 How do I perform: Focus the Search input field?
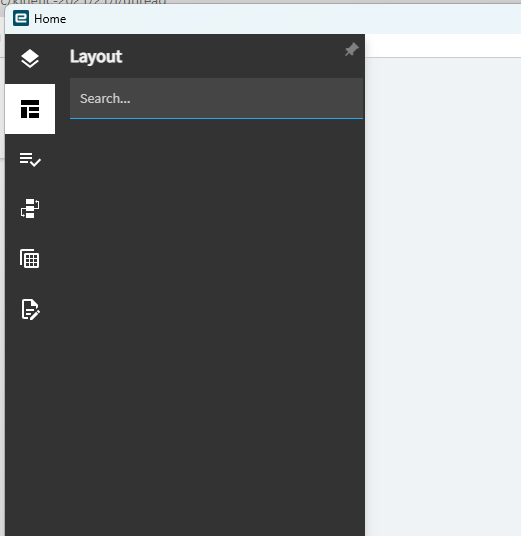[216, 98]
